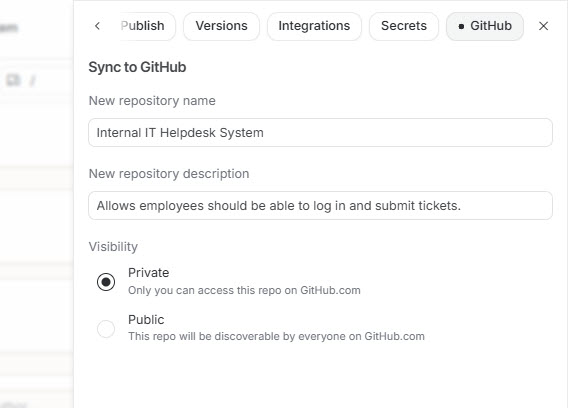Select the Private visibility radio button
This screenshot has height=408, width=568.
106,282
